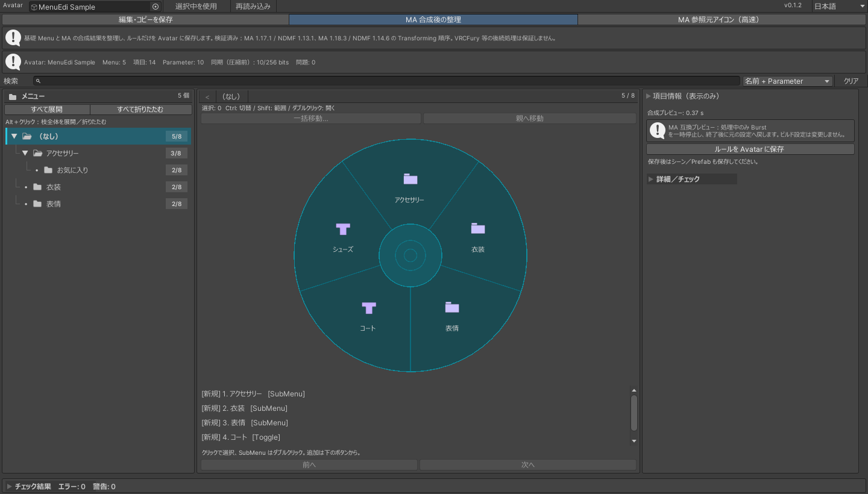Select list entry 4. コート [Toggle]
This screenshot has height=494, width=868.
coord(241,437)
